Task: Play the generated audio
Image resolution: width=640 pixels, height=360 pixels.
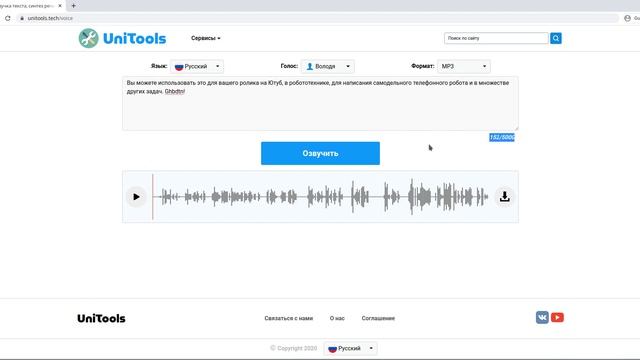Action: click(136, 197)
